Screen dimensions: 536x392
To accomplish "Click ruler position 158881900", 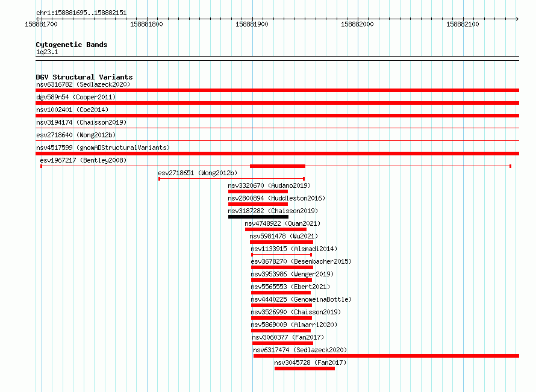I will point(252,24).
